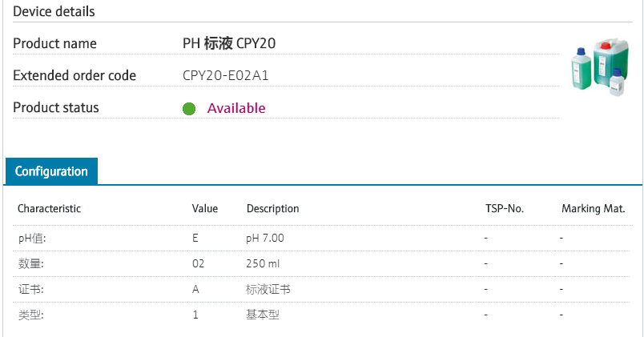644x337 pixels.
Task: Select the 数量 characteristic row
Action: (x=30, y=263)
